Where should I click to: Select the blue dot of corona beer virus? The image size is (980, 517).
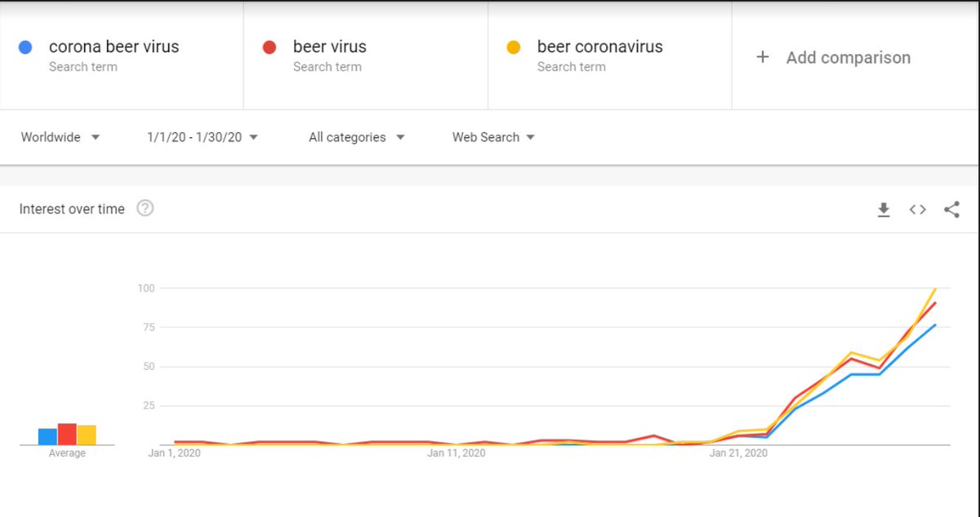click(25, 47)
